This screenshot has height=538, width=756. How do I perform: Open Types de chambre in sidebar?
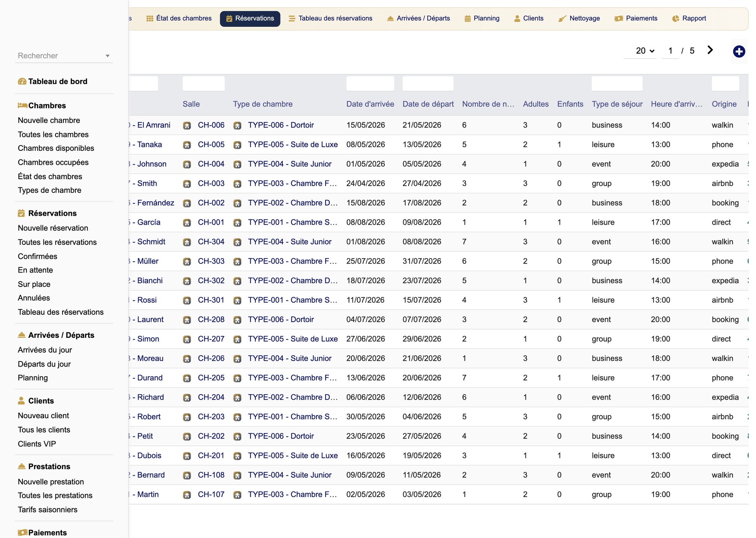tap(49, 190)
